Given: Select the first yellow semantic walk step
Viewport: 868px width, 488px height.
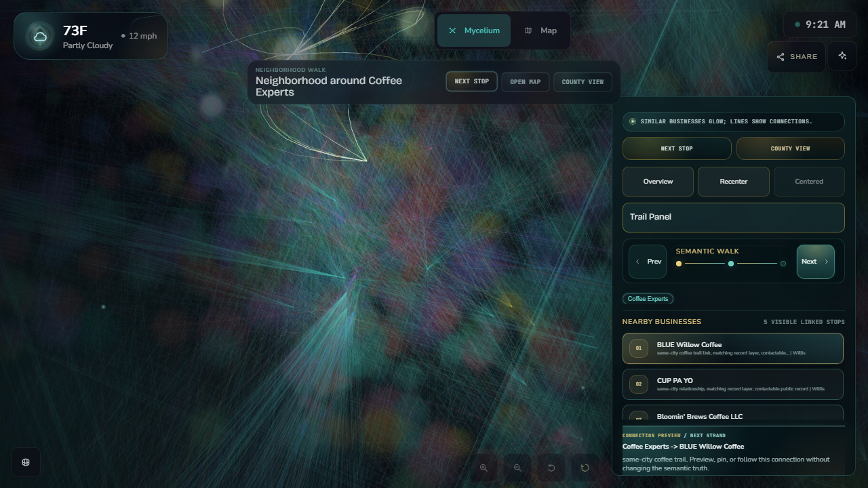Looking at the screenshot, I should coord(679,264).
